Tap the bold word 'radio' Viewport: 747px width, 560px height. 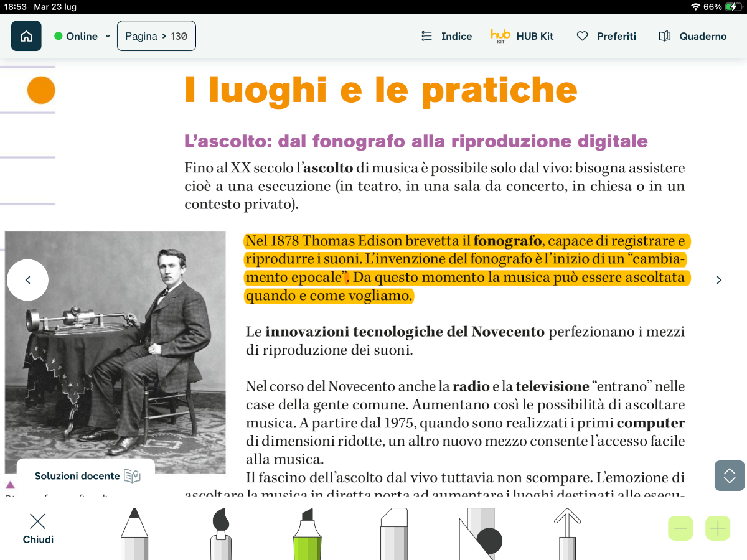471,386
